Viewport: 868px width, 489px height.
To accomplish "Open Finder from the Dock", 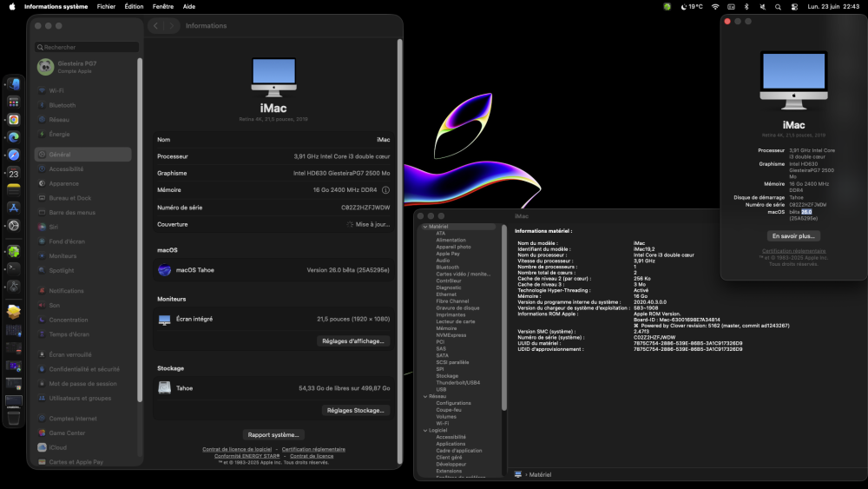I will tap(14, 84).
